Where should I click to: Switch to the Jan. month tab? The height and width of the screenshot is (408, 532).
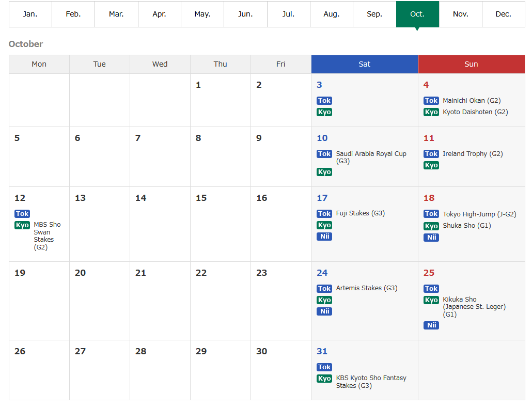pos(30,14)
